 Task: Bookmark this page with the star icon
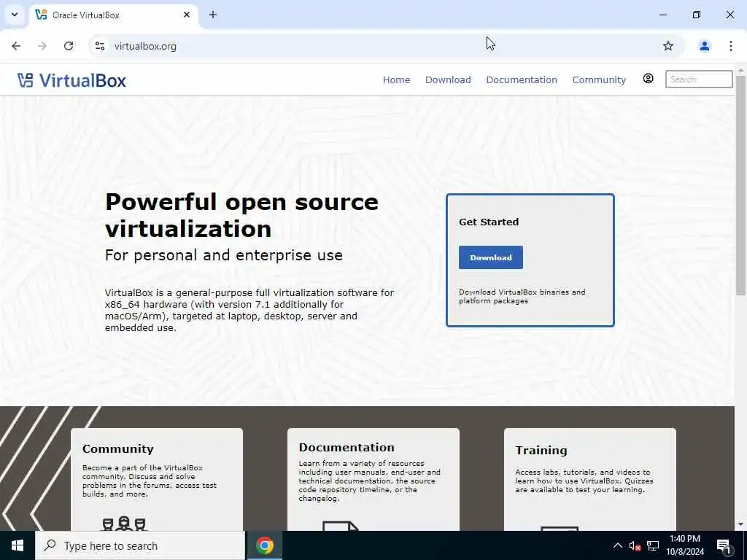[x=668, y=46]
